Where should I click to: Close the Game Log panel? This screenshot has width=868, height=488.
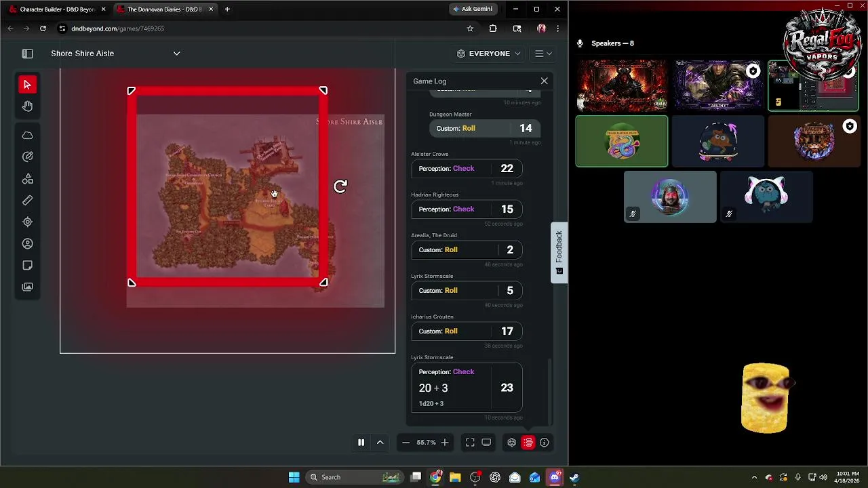544,81
